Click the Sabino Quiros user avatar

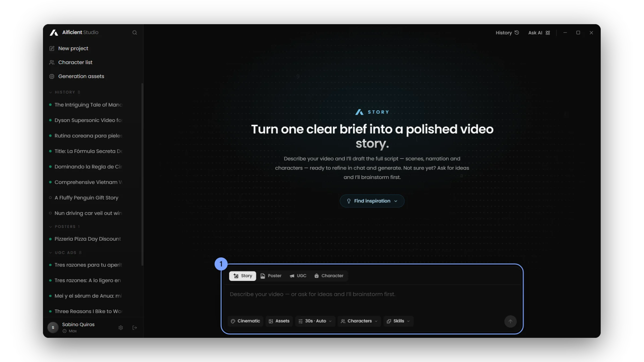(x=53, y=327)
